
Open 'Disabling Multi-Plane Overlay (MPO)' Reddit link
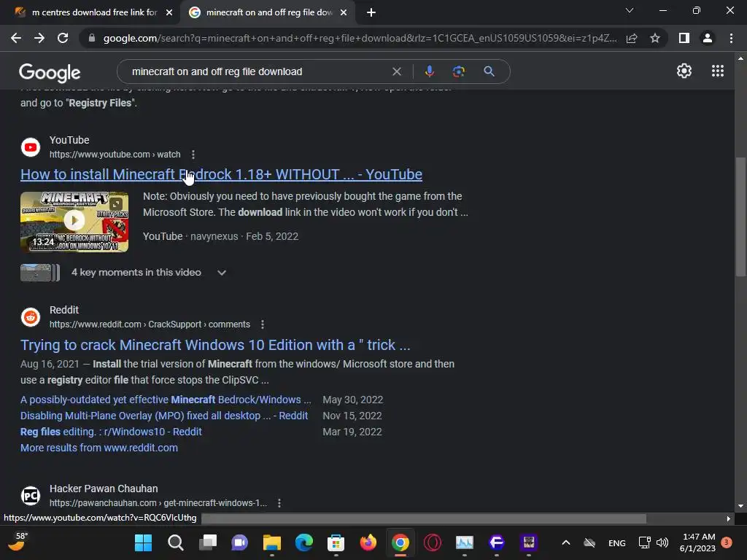point(164,416)
